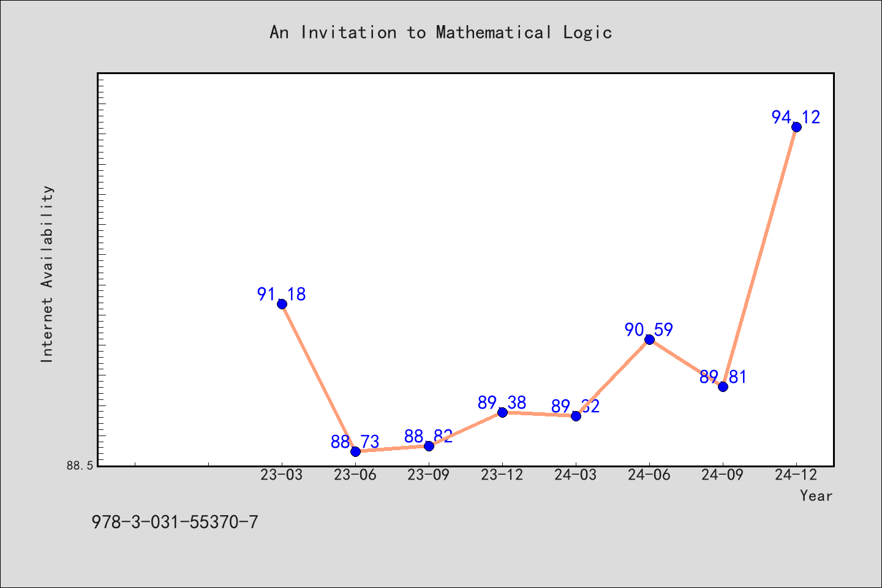Click the value label 91.18
The height and width of the screenshot is (588, 882).
(x=281, y=295)
